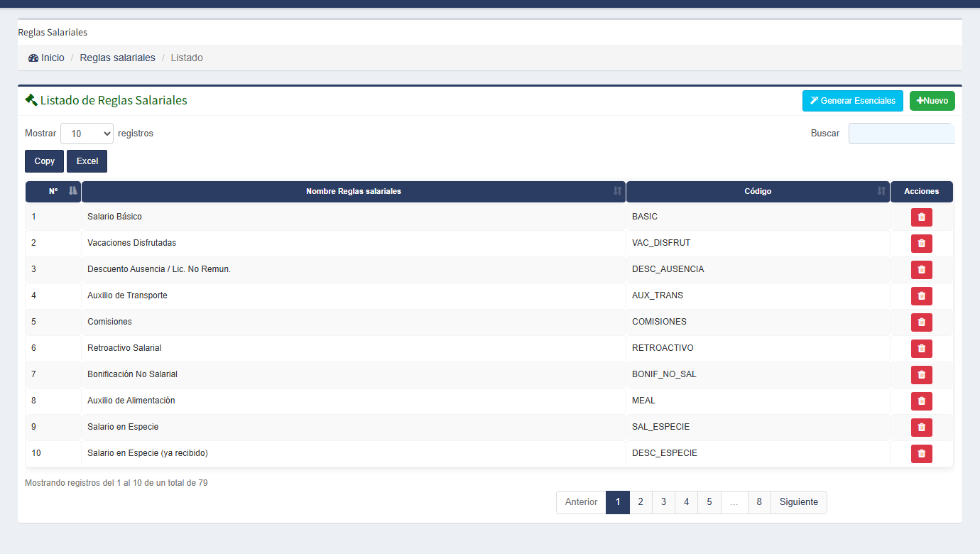
Task: Export table using Excel button
Action: 87,161
